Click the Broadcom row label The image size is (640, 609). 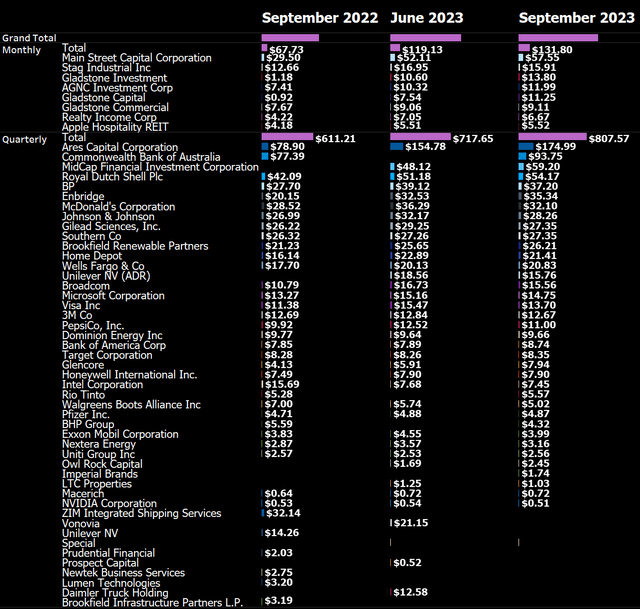(x=86, y=286)
